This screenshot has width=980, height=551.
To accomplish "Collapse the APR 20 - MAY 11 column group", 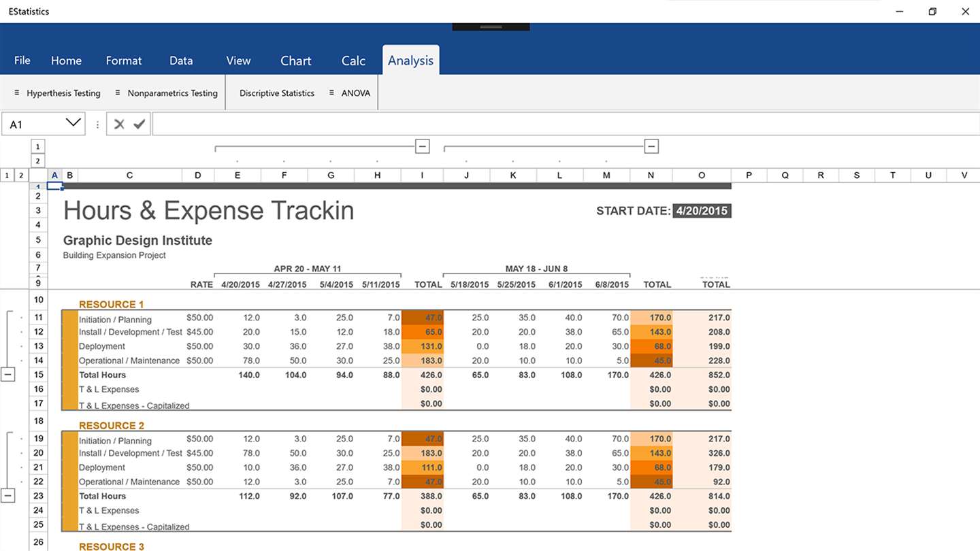I will [422, 146].
